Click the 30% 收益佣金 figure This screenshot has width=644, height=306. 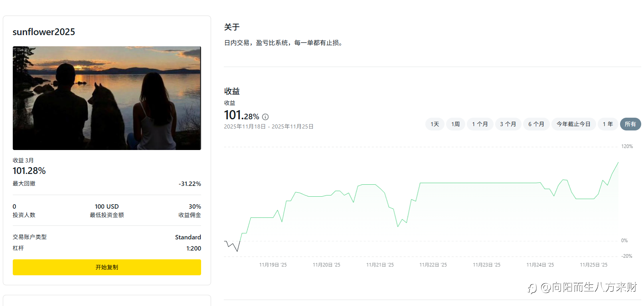pos(195,207)
